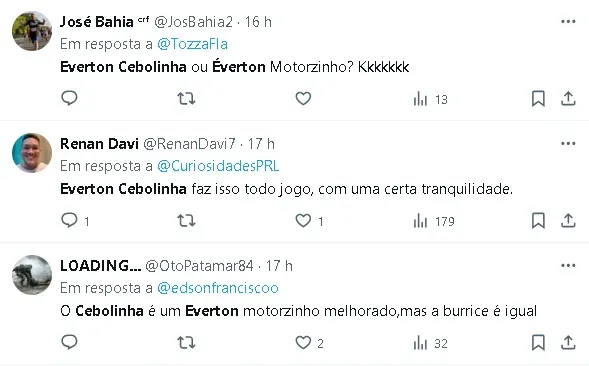Screen dimensions: 589x366
Task: Open José Bahia's profile avatar
Action: click(32, 31)
